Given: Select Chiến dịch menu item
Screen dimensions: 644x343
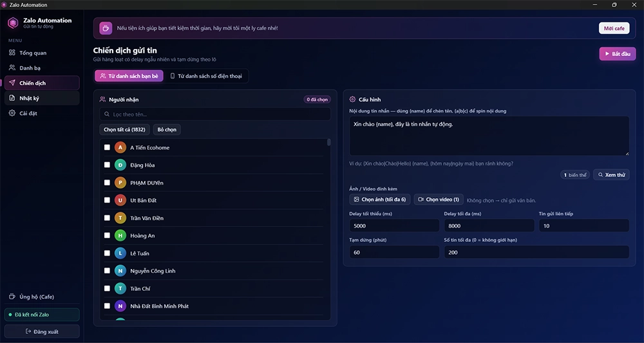Looking at the screenshot, I should coord(42,83).
